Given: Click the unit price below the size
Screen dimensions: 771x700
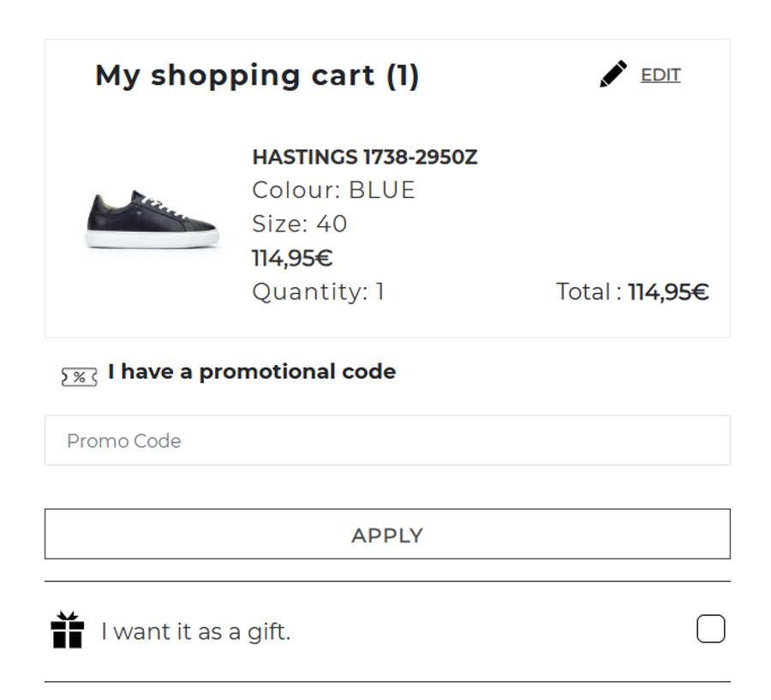Looking at the screenshot, I should click(x=292, y=258).
